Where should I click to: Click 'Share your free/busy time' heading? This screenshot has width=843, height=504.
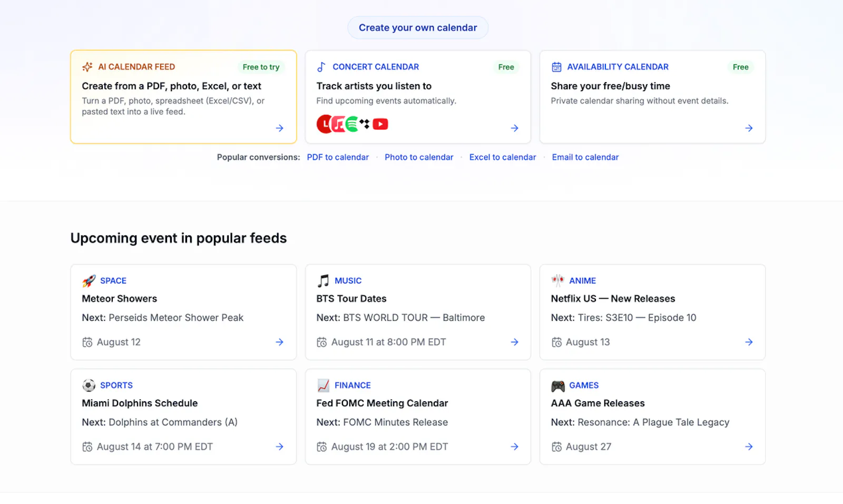click(x=610, y=86)
